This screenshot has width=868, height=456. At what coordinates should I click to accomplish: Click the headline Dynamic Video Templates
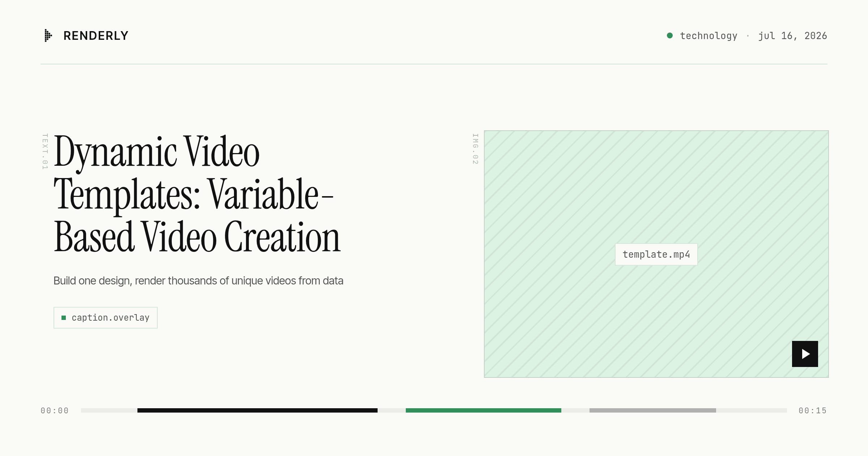[197, 194]
